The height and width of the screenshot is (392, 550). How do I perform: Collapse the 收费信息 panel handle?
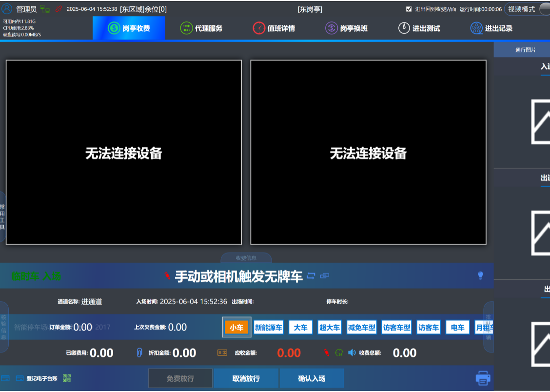pos(246,258)
